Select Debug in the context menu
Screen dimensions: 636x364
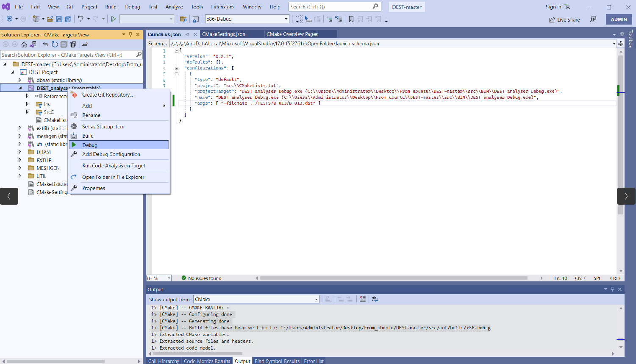click(x=119, y=145)
